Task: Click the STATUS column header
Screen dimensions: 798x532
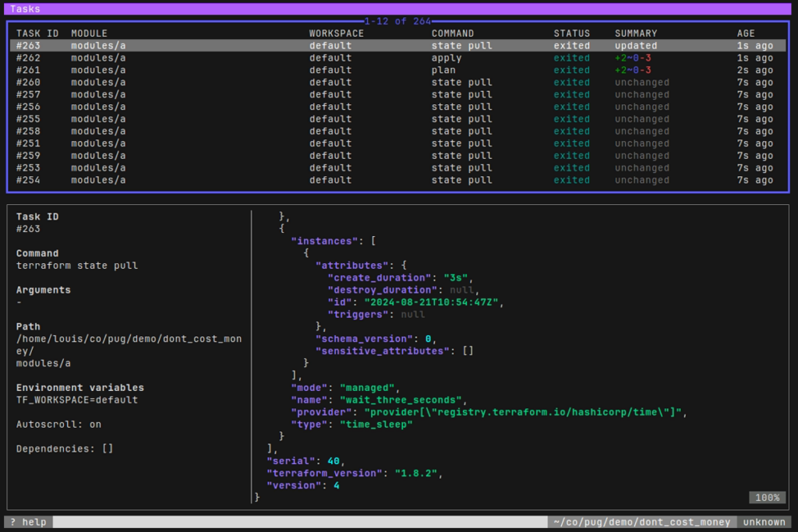Action: tap(571, 33)
